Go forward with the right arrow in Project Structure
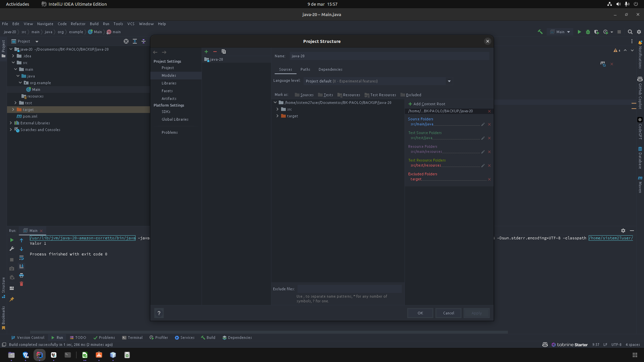 pyautogui.click(x=164, y=52)
